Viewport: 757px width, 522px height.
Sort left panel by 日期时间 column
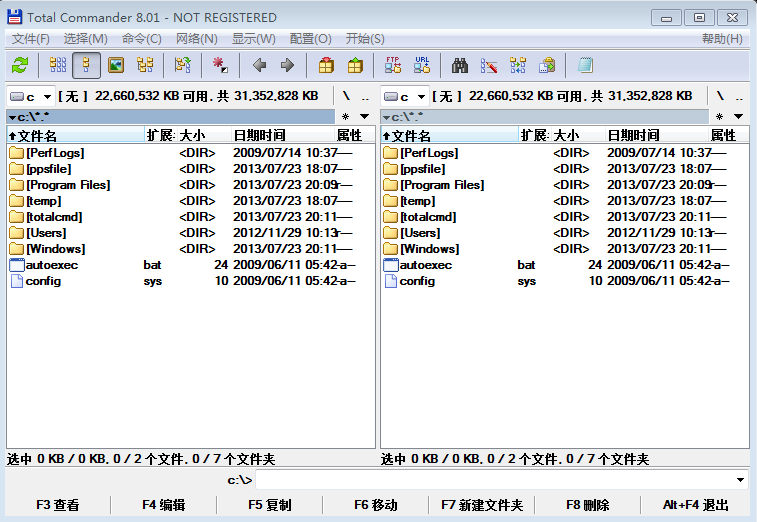tap(282, 135)
